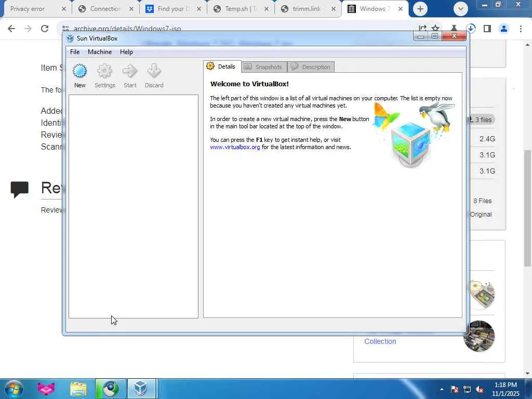This screenshot has width=532, height=399.
Task: Click the 8 Files text on archive page
Action: [x=483, y=201]
